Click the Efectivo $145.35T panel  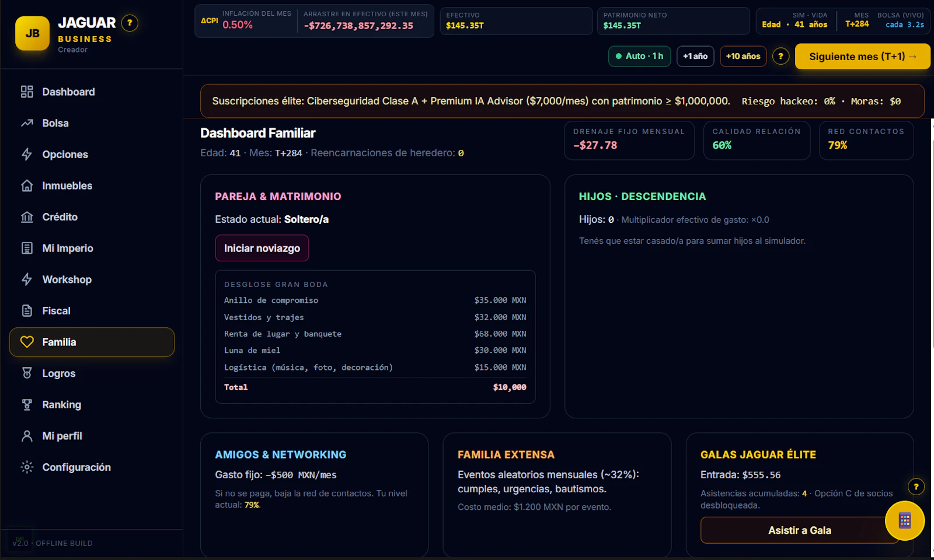click(516, 21)
